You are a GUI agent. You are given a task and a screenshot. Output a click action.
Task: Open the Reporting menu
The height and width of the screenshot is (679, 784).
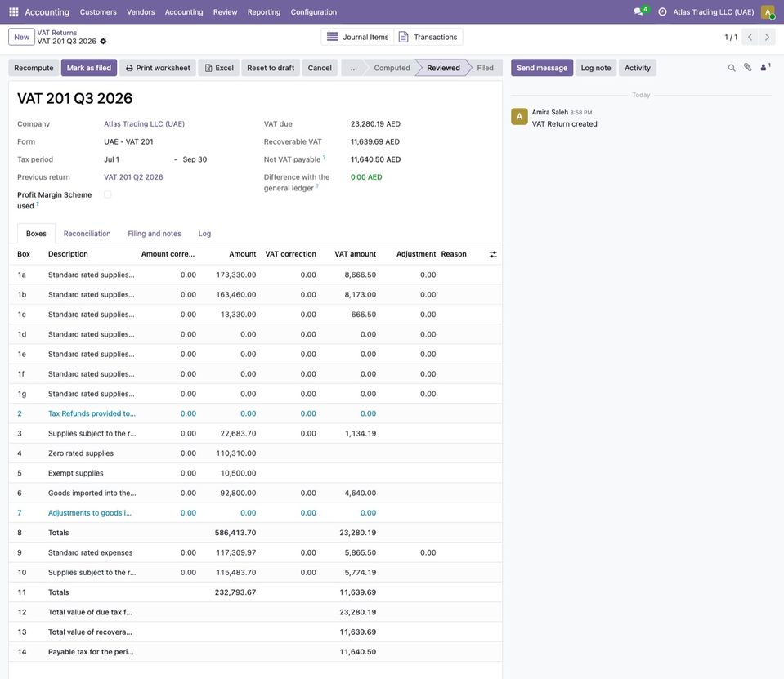click(264, 12)
